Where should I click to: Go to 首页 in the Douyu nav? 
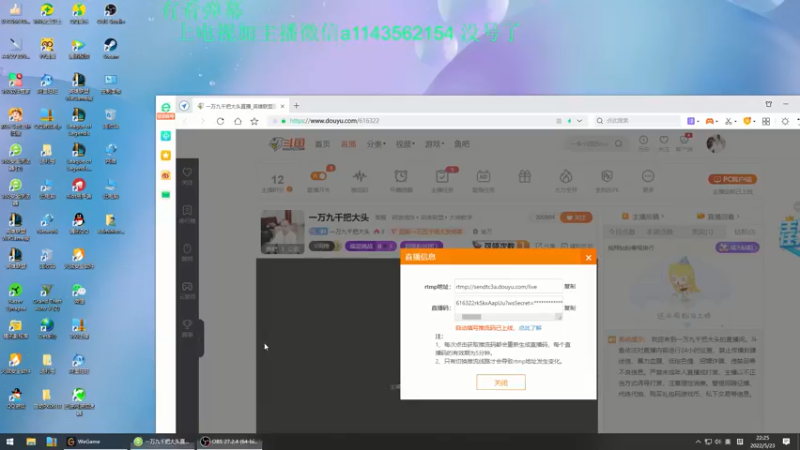322,144
